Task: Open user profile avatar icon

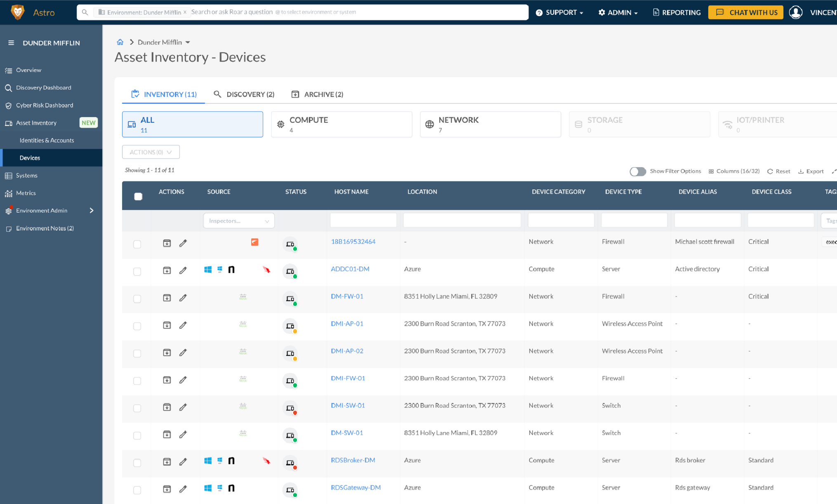Action: (x=795, y=12)
